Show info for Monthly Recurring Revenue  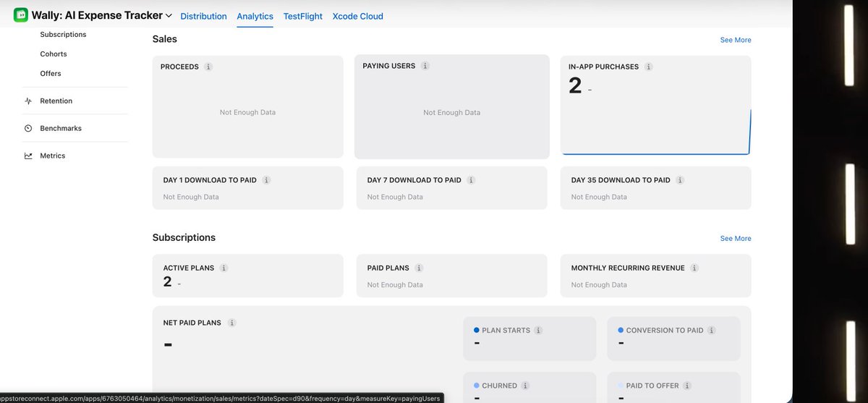coord(694,268)
